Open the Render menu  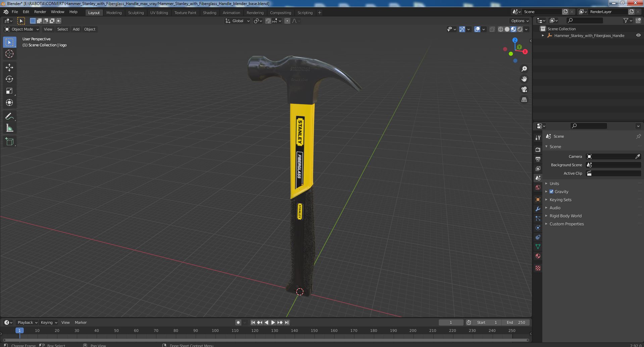click(40, 12)
